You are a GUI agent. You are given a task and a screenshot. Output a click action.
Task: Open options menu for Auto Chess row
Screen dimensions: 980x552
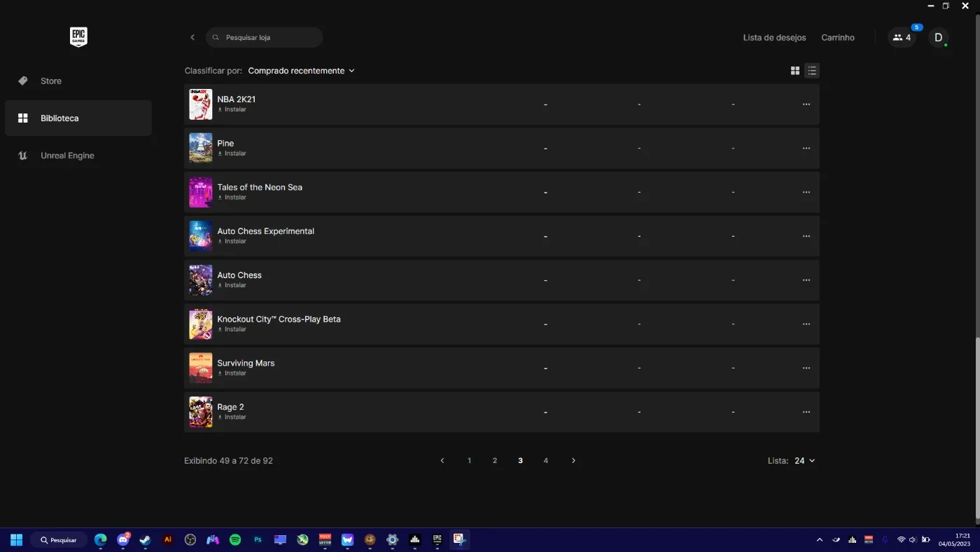(806, 280)
